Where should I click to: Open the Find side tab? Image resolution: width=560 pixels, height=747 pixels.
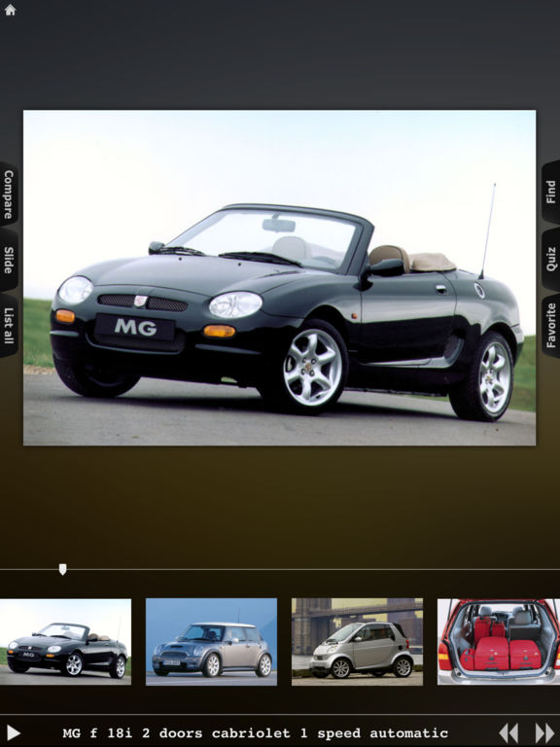click(551, 192)
